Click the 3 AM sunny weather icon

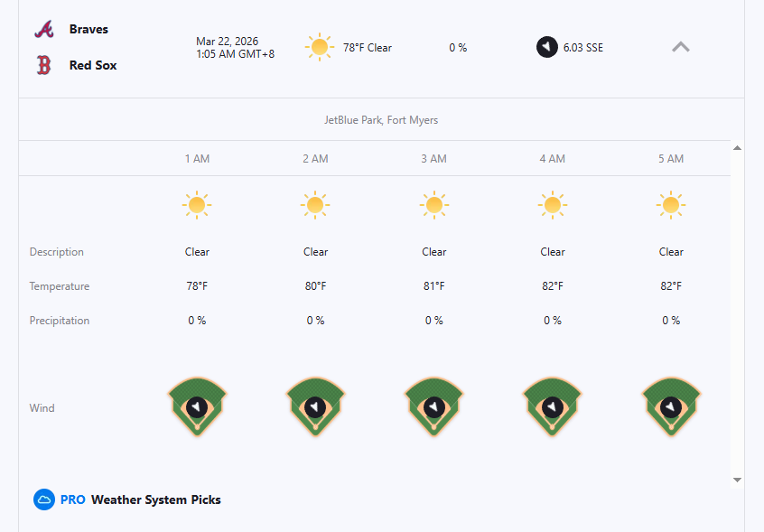(434, 206)
